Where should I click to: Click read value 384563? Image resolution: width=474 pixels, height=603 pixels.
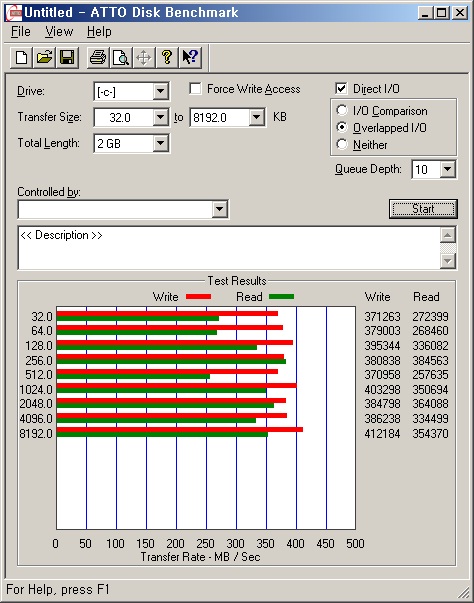click(431, 361)
